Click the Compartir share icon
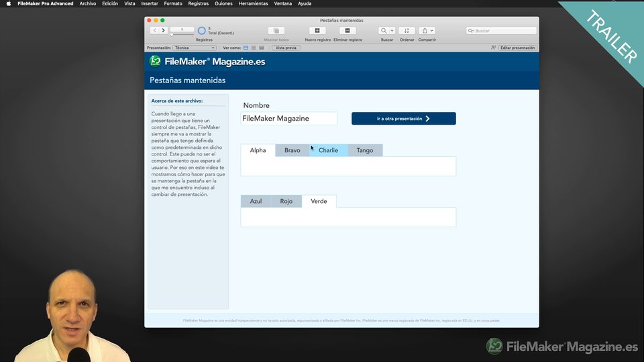 [425, 31]
